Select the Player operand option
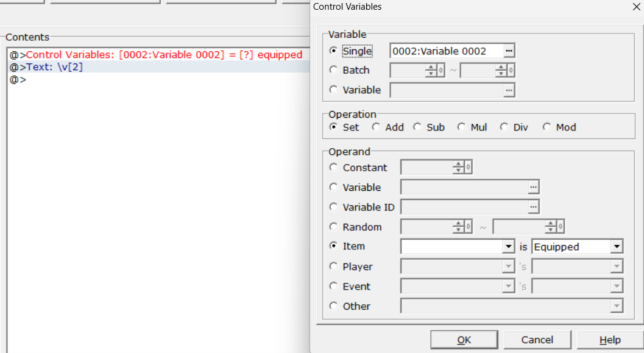This screenshot has height=353, width=644. click(x=333, y=266)
